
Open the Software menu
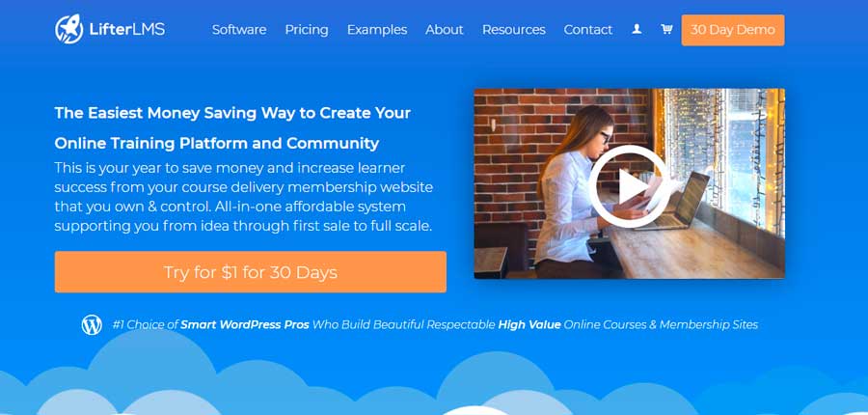tap(239, 30)
